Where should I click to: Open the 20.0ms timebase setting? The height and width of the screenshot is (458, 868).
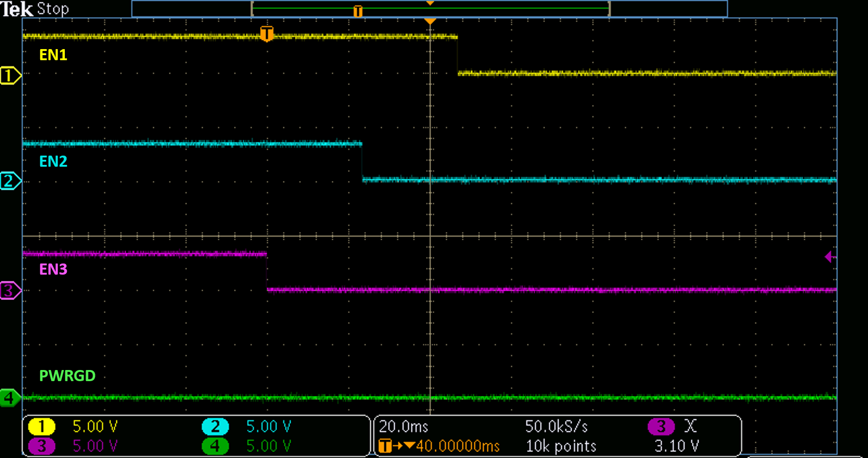point(404,426)
